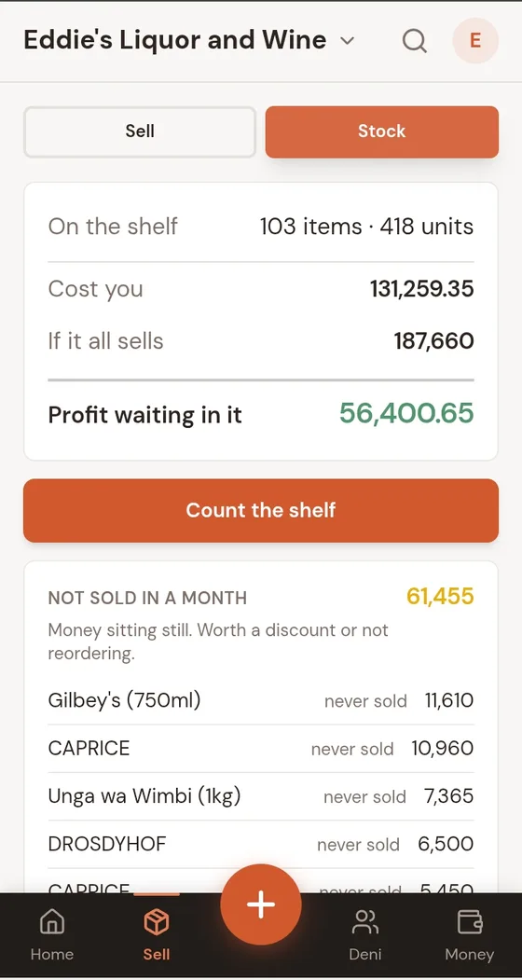Open the search magnifier icon
The width and height of the screenshot is (522, 980).
(x=414, y=41)
